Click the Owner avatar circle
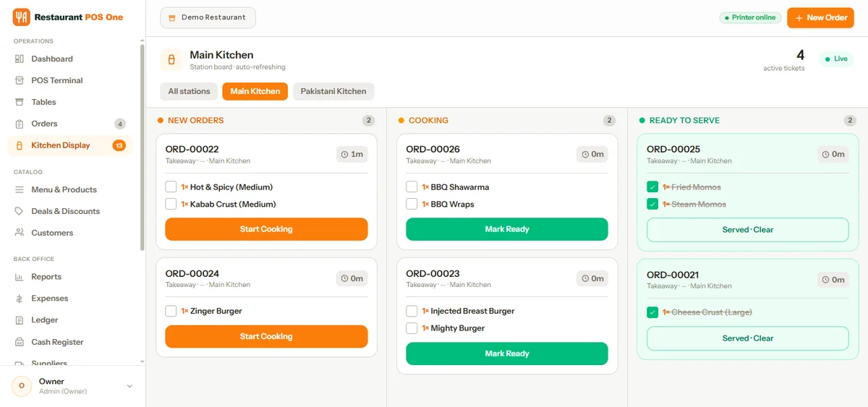868x407 pixels. 22,386
